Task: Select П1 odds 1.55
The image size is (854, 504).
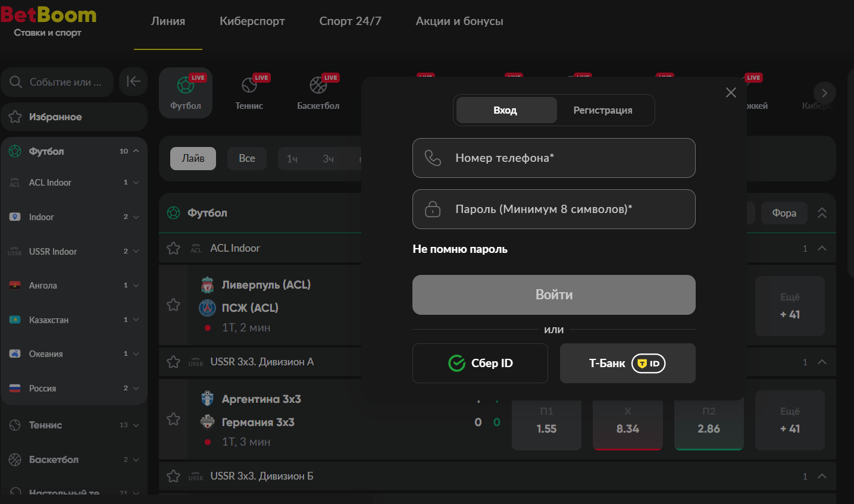Action: point(546,425)
